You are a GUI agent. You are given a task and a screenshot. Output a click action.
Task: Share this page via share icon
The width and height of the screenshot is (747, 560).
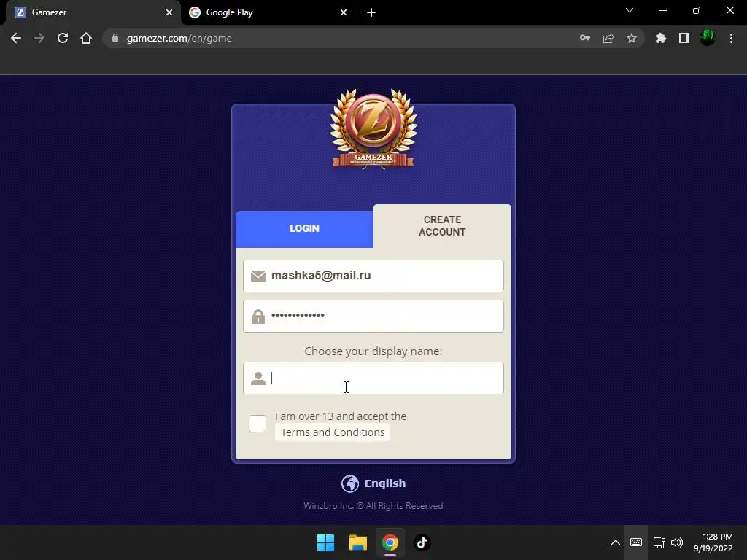[x=608, y=38]
